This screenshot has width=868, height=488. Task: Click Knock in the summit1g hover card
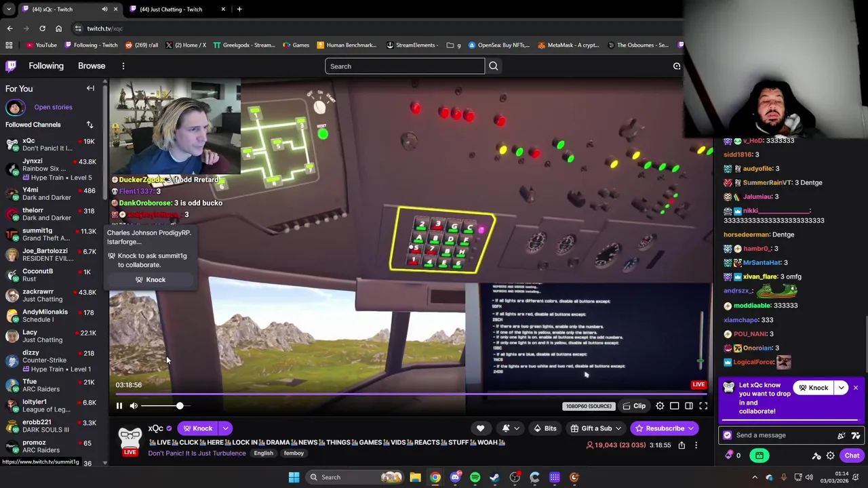[x=151, y=280]
